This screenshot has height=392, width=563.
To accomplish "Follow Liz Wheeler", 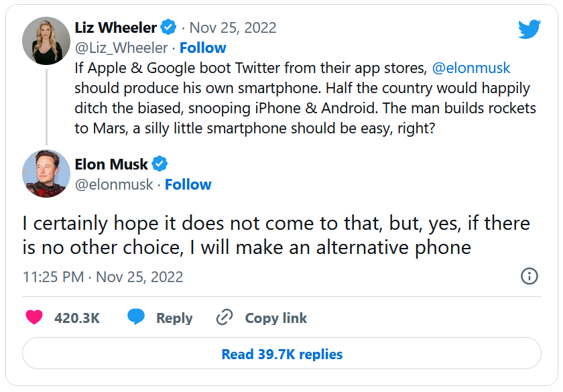I will click(x=202, y=48).
